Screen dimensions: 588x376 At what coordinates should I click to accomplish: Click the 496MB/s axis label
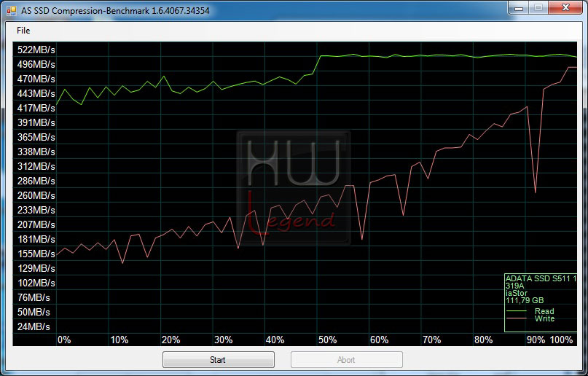[x=36, y=64]
